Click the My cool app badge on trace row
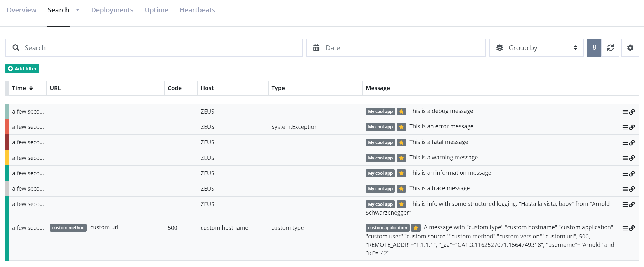This screenshot has height=267, width=644. (380, 189)
